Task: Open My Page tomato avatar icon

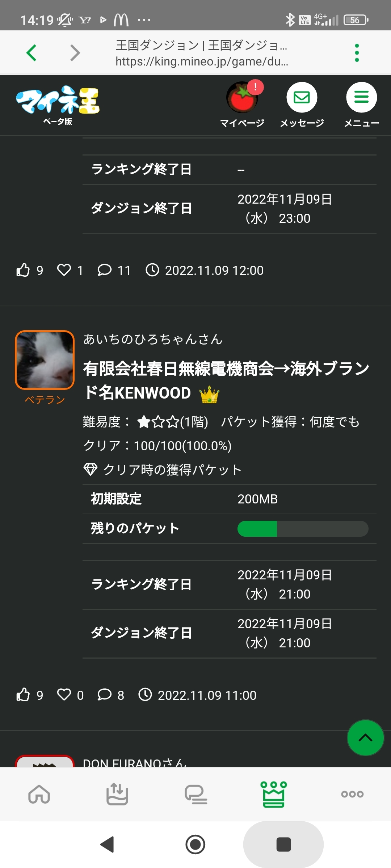Action: pyautogui.click(x=242, y=98)
